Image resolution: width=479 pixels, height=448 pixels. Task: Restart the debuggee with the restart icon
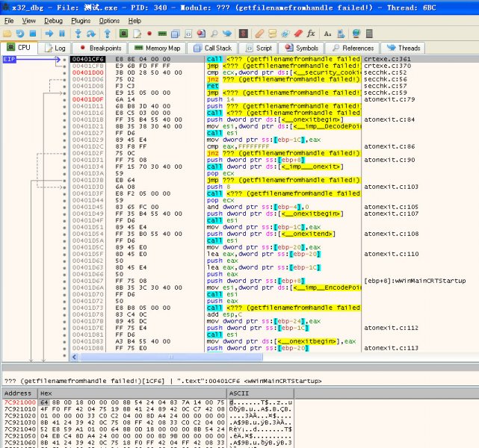(20, 34)
